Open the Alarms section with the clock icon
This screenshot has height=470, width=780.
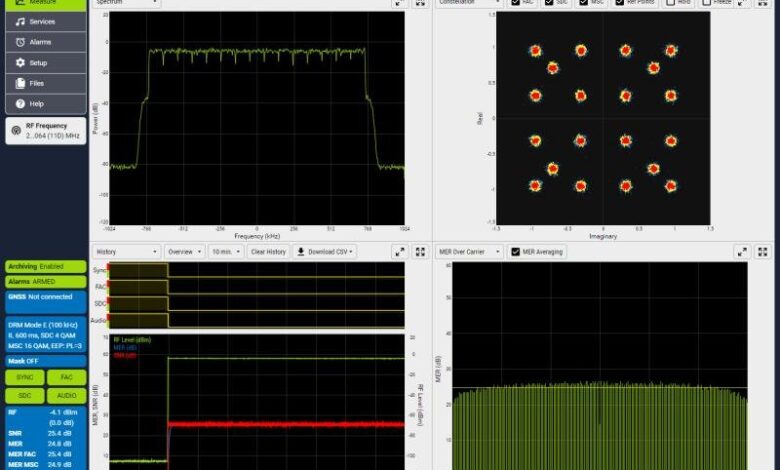[x=45, y=42]
